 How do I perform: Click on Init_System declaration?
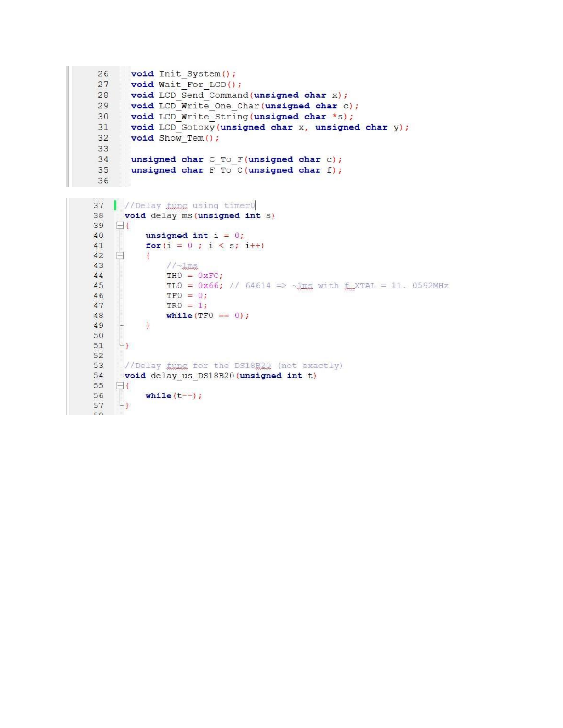pos(183,74)
